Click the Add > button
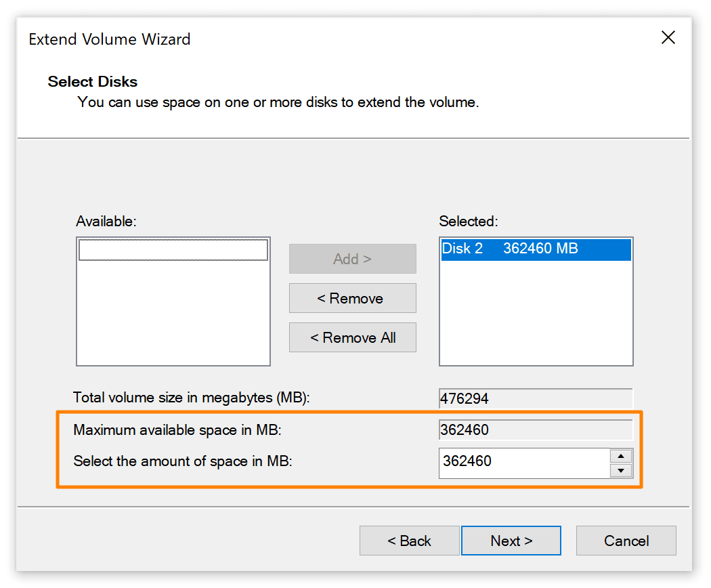 [x=352, y=259]
